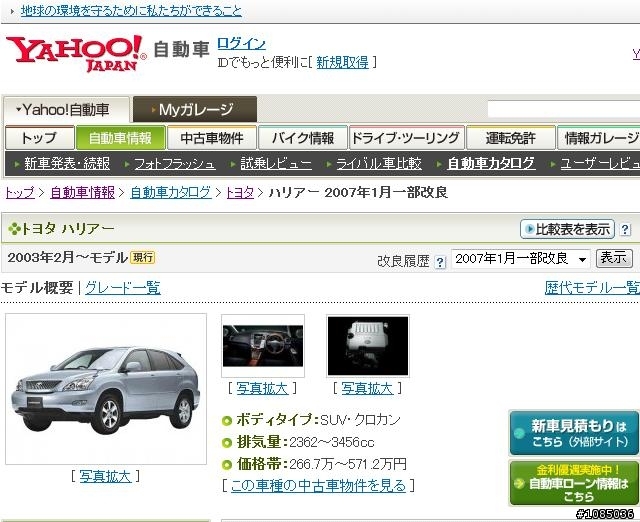Image resolution: width=640 pixels, height=522 pixels.
Task: Open help icon beside 改良履歴
Action: point(440,262)
